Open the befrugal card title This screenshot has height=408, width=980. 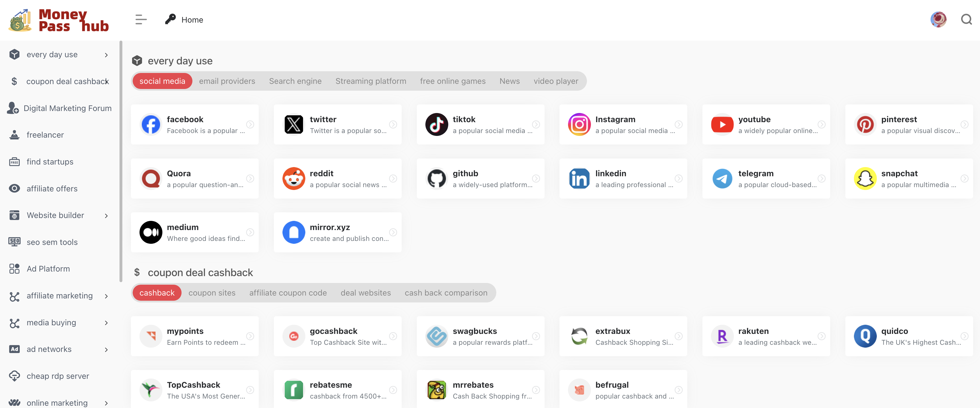point(612,385)
